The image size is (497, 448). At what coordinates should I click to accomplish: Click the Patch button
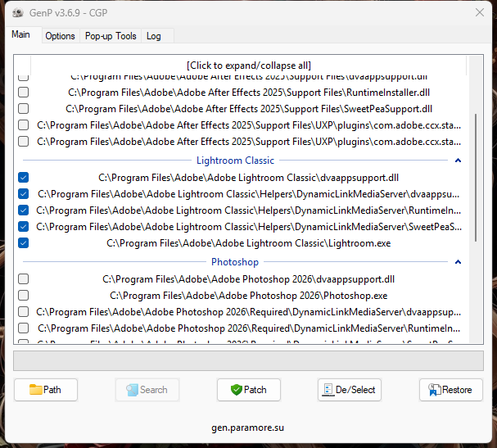tap(249, 390)
